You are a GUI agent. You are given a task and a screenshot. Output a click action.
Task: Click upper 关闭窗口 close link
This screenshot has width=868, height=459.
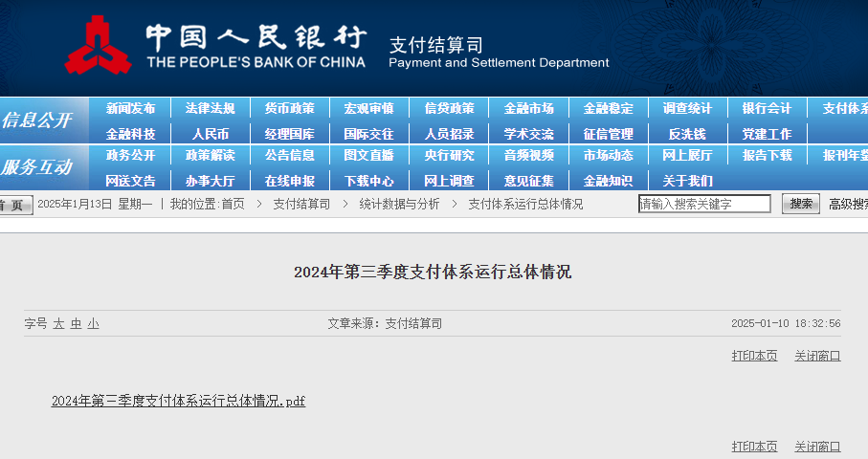tap(817, 356)
